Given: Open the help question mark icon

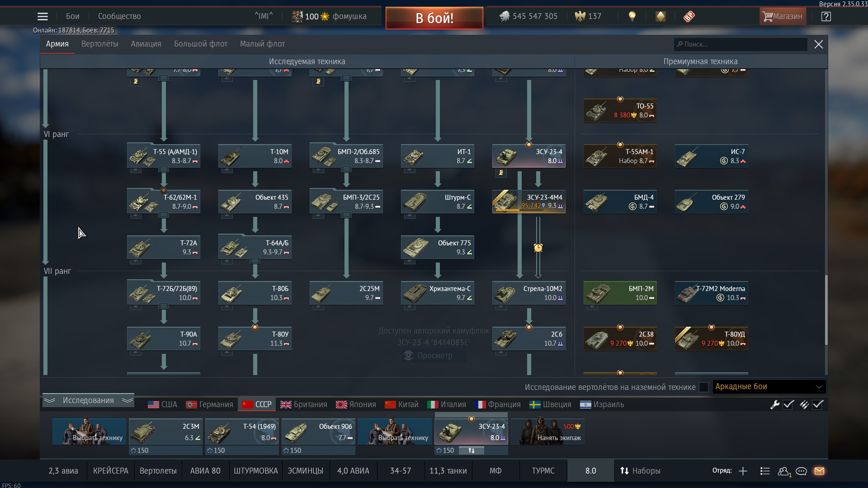Looking at the screenshot, I should (826, 16).
